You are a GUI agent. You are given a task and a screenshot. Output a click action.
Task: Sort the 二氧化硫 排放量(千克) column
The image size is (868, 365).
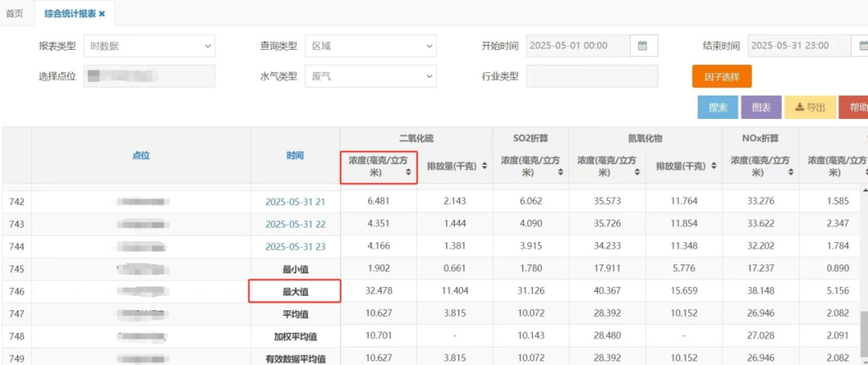tap(482, 166)
